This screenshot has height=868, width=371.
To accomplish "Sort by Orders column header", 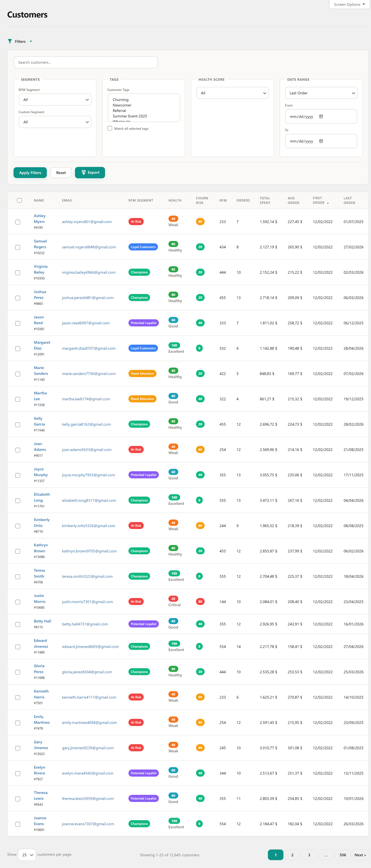I will 243,201.
